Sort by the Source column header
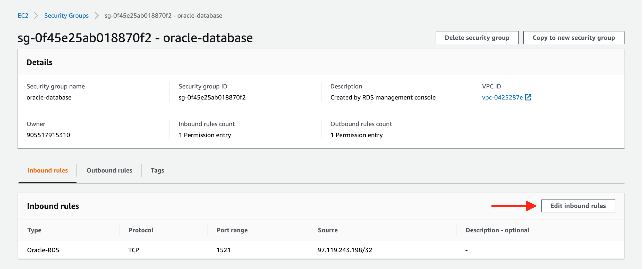 pyautogui.click(x=328, y=230)
